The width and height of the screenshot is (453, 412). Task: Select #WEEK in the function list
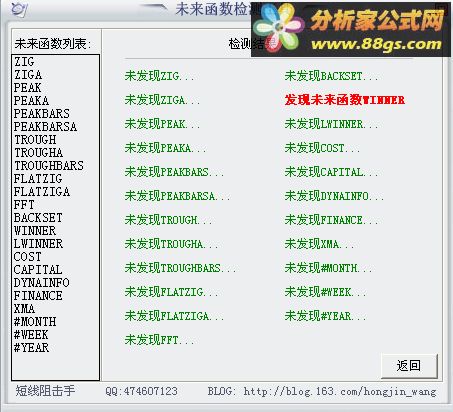tap(31, 335)
